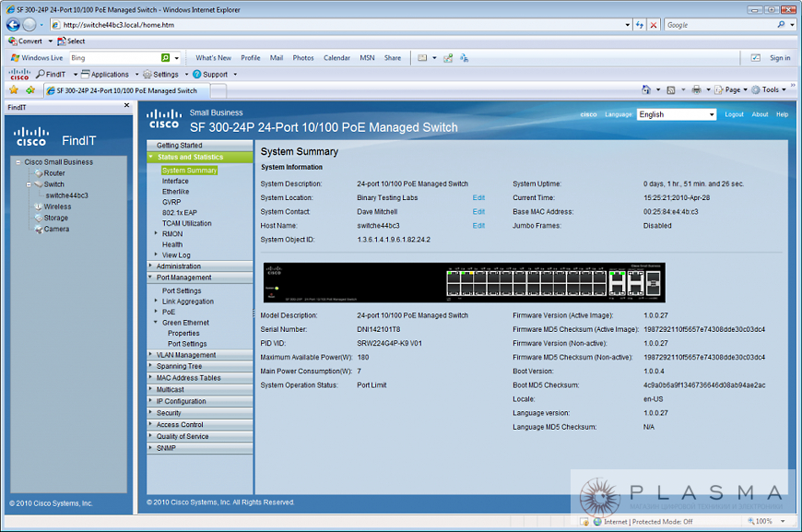Click the Logout link
Screen dimensions: 802x532
(734, 114)
